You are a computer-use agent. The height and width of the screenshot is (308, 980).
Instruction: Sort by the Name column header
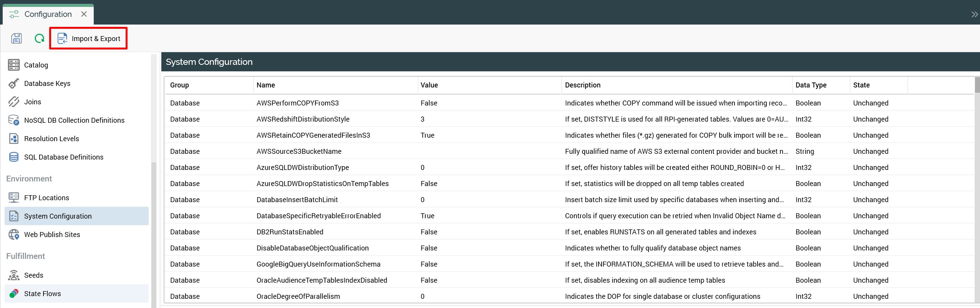[x=266, y=85]
